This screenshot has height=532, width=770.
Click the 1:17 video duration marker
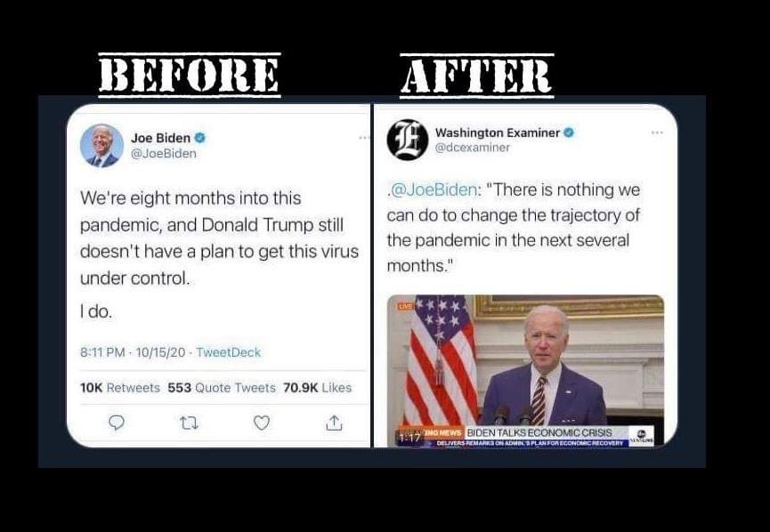[409, 438]
